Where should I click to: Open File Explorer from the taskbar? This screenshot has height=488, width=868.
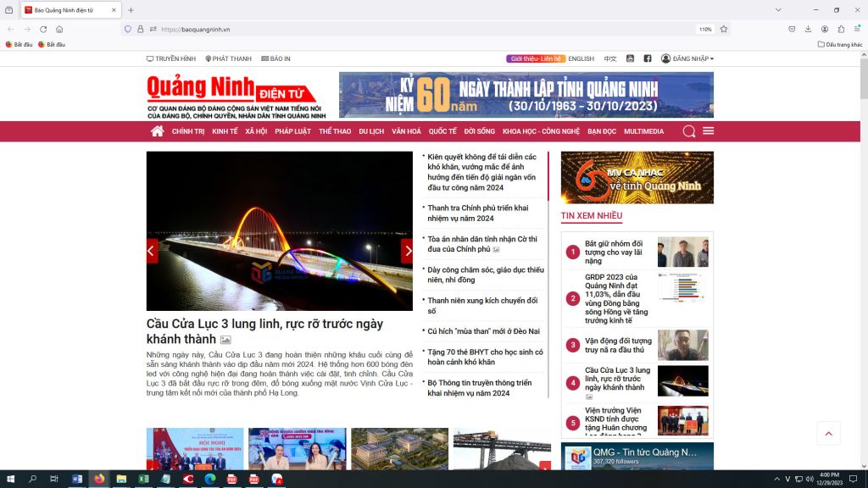click(x=121, y=480)
